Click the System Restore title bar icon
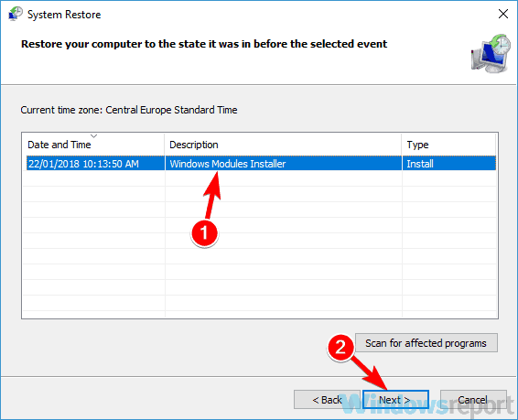 [16, 14]
